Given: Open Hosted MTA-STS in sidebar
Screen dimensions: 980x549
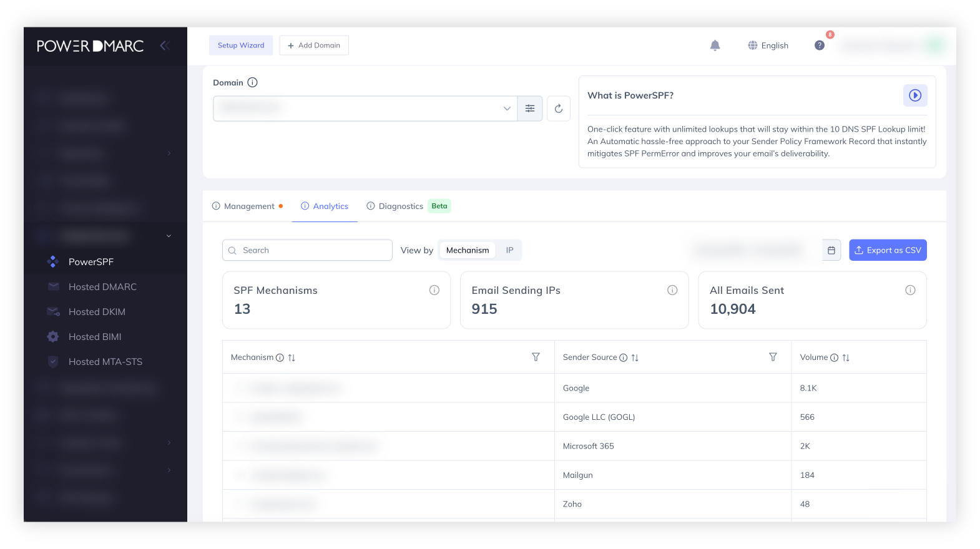Looking at the screenshot, I should pos(105,362).
